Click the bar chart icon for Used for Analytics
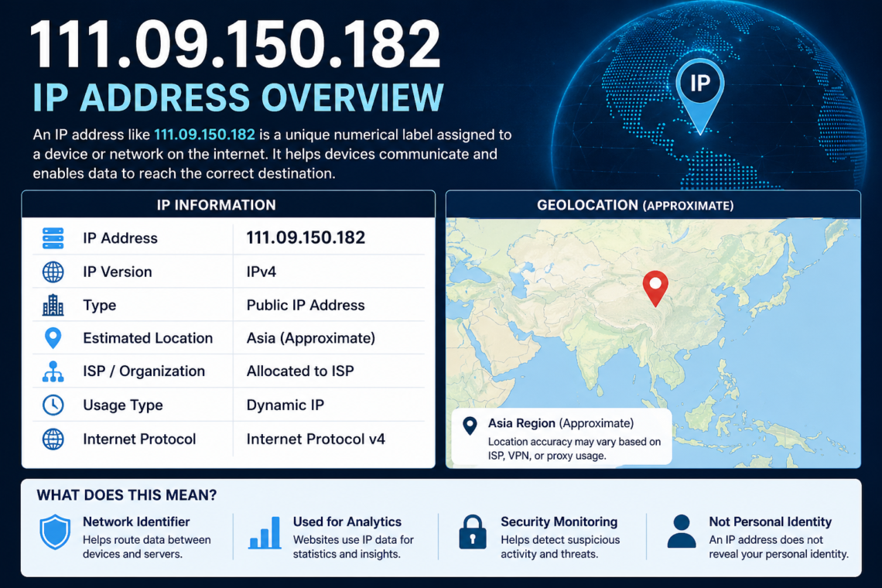This screenshot has height=588, width=882. tap(265, 532)
